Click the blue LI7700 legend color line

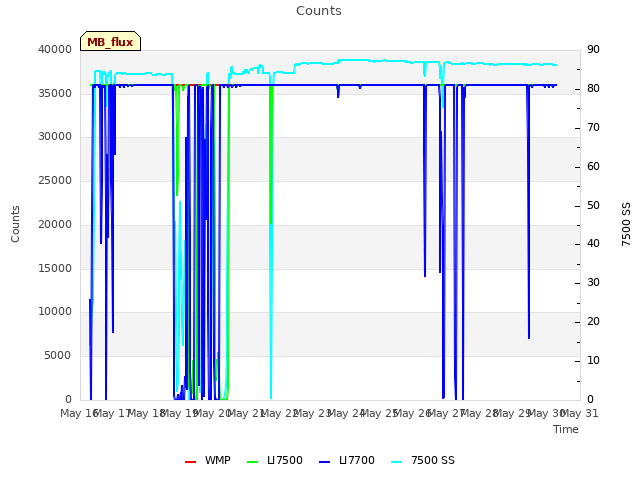tap(324, 462)
